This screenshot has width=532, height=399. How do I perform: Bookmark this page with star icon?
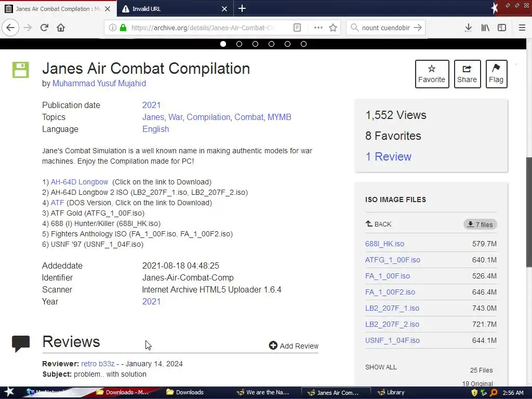click(333, 28)
